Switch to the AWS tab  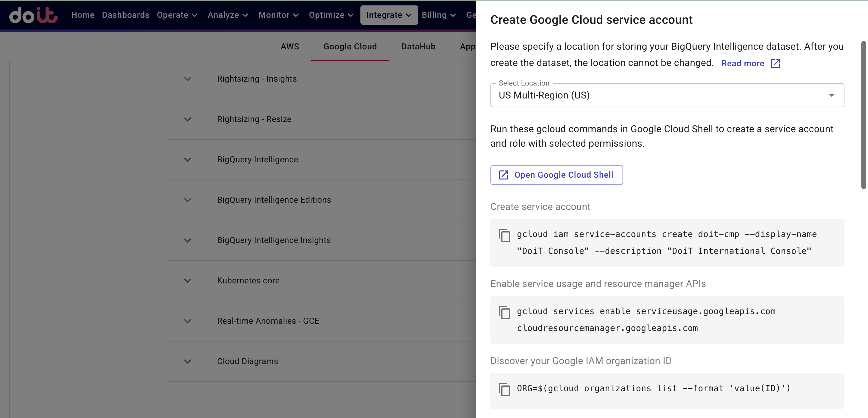click(290, 46)
